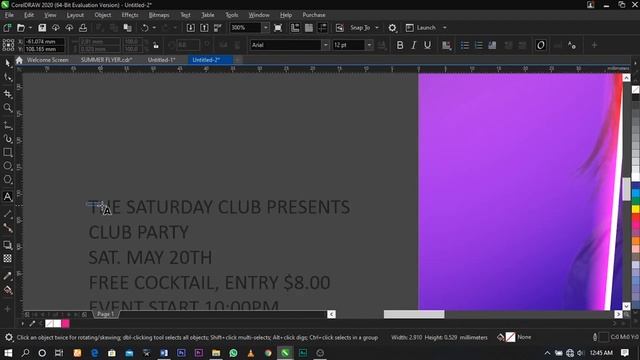640x360 pixels.
Task: Click the Export icon
Action: point(204,28)
